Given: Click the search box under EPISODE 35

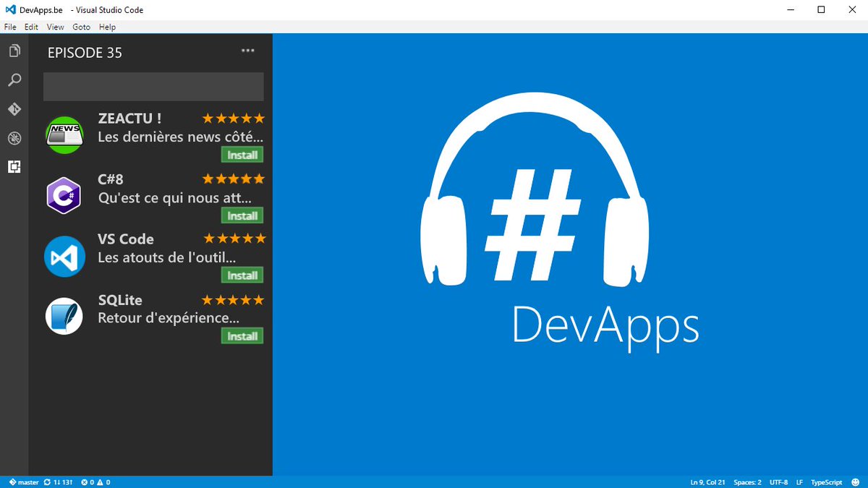Looking at the screenshot, I should click(153, 87).
